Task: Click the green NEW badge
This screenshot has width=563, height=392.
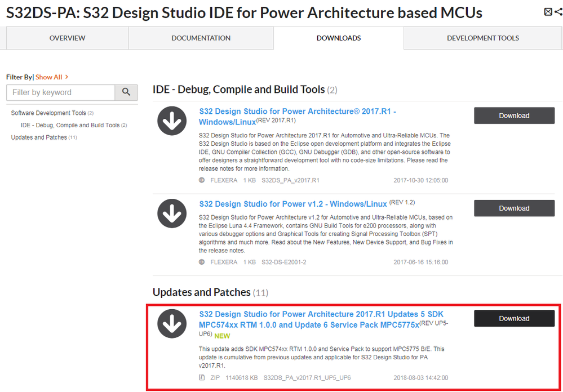Action: (x=222, y=336)
